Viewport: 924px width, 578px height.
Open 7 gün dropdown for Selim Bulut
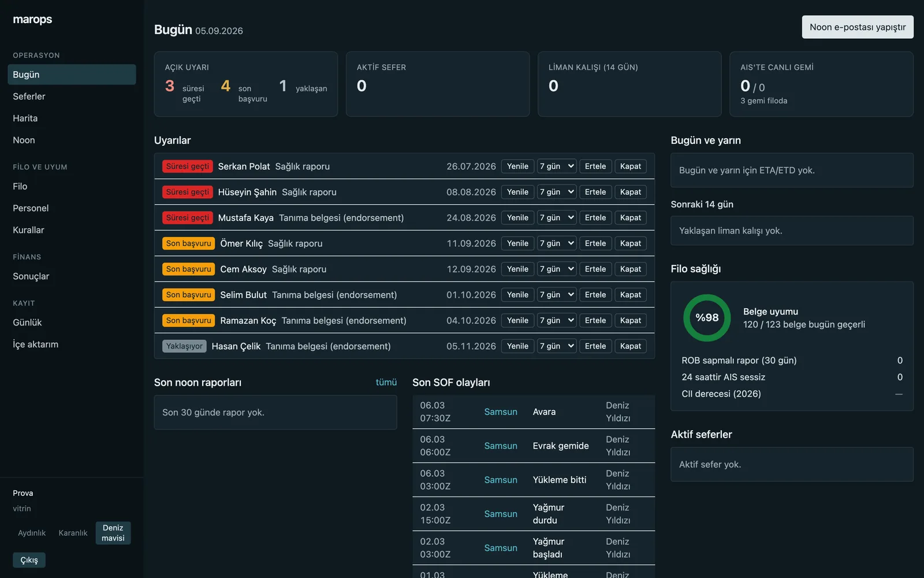point(557,295)
